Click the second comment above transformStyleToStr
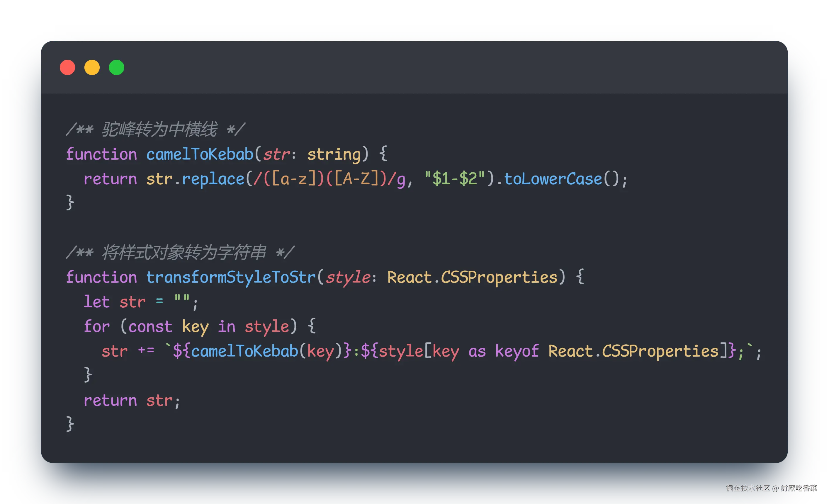The height and width of the screenshot is (504, 829). 180,253
